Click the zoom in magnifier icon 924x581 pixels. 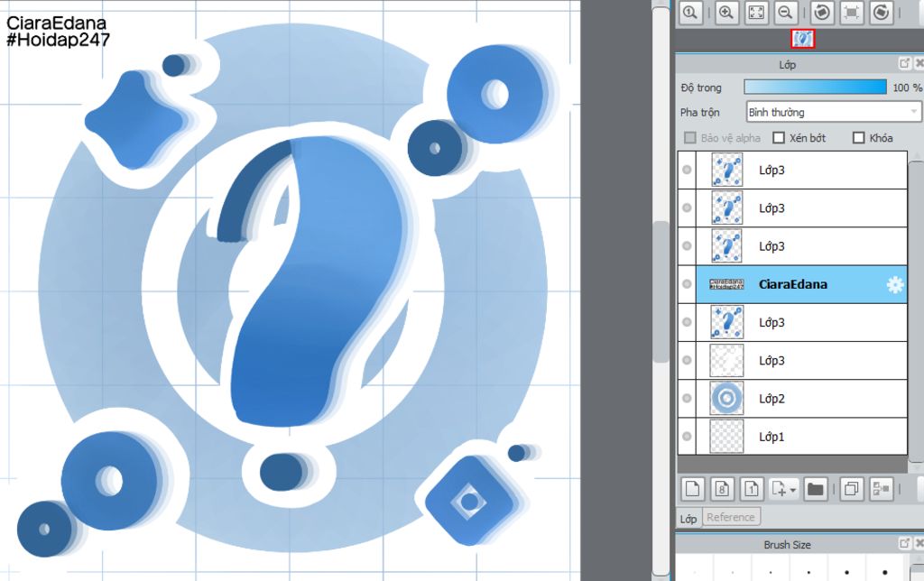726,12
